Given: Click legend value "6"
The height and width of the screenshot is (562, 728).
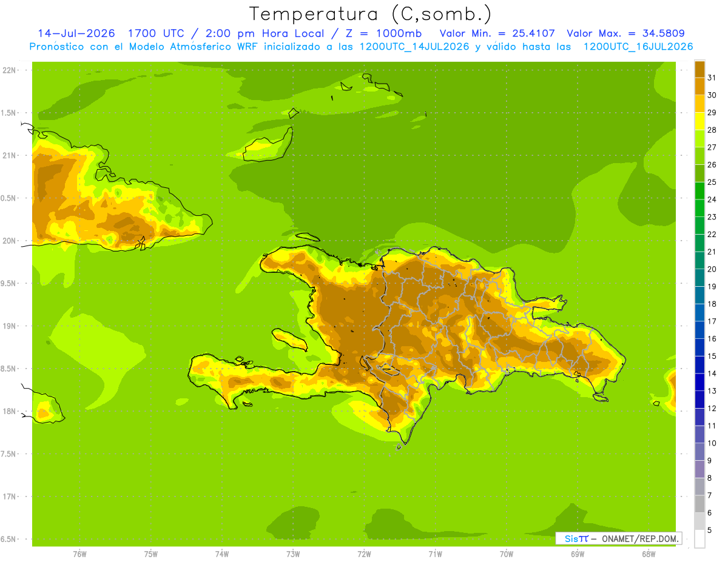Looking at the screenshot, I should click(710, 513).
